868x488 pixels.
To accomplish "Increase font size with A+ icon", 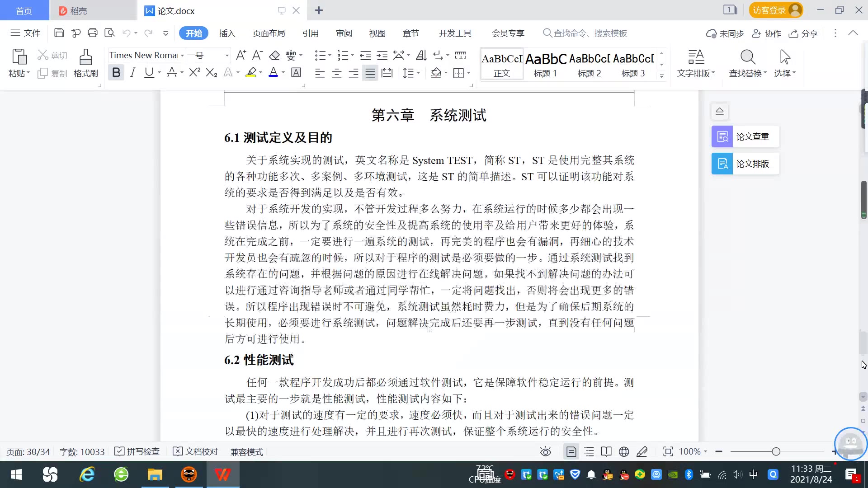I will [x=241, y=55].
